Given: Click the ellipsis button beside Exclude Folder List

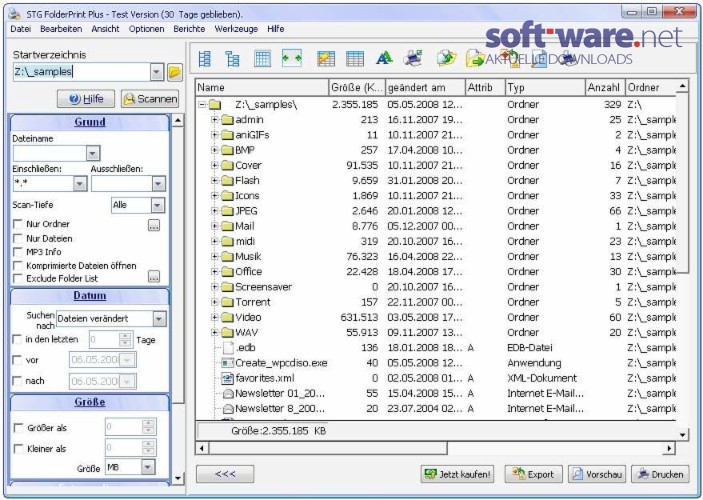Looking at the screenshot, I should tap(154, 277).
